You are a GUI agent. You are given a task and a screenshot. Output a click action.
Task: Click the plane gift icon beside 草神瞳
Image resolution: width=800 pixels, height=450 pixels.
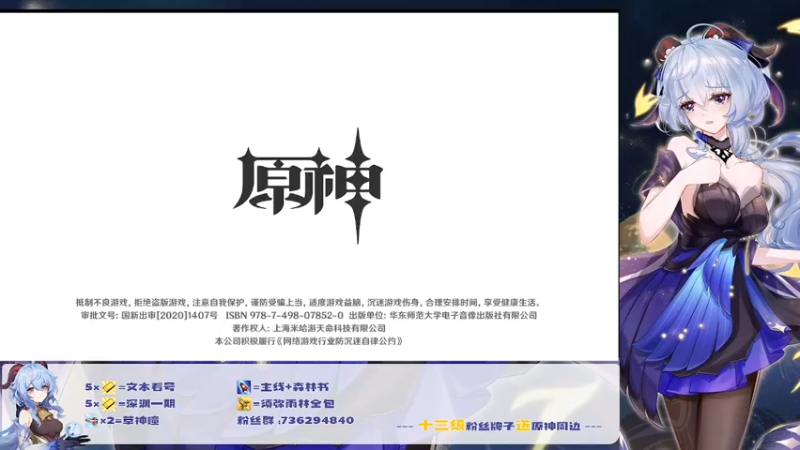click(92, 420)
